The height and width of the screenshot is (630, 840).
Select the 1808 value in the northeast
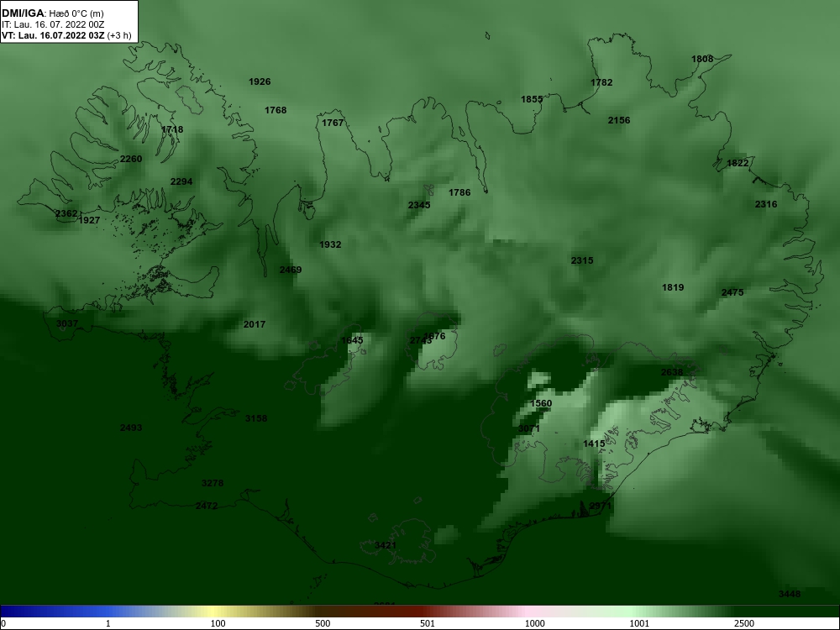[701, 59]
